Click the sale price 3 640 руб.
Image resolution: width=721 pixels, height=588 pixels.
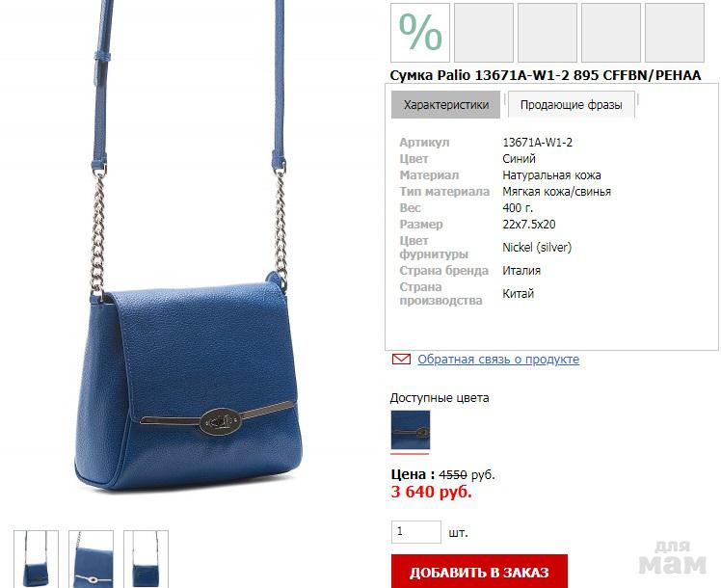coord(431,492)
